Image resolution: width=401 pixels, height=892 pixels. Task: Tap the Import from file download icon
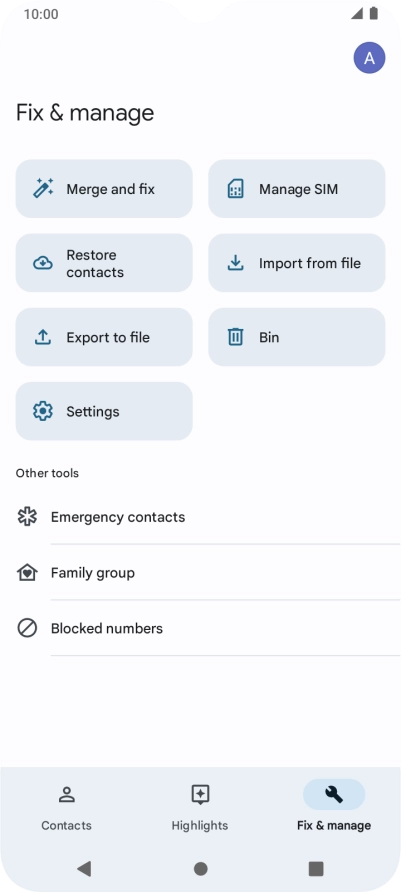pyautogui.click(x=235, y=263)
